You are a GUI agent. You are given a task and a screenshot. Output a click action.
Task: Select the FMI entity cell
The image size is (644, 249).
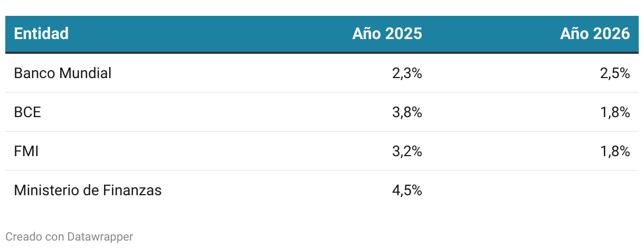[26, 151]
